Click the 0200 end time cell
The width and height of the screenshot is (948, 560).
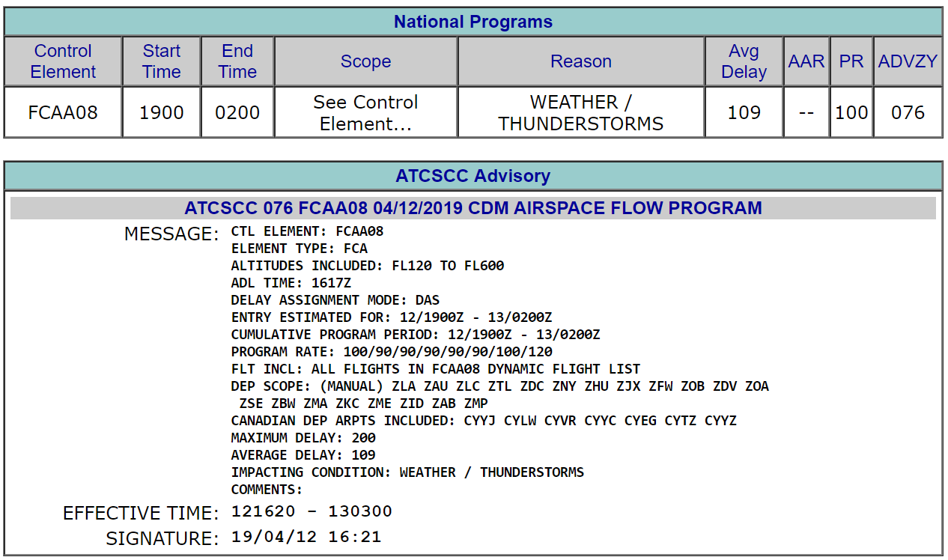237,112
